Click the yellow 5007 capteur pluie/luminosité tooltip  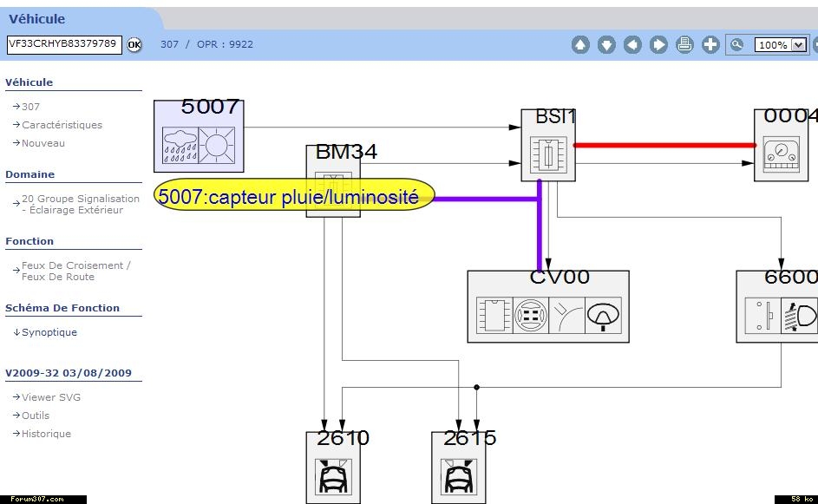(294, 195)
